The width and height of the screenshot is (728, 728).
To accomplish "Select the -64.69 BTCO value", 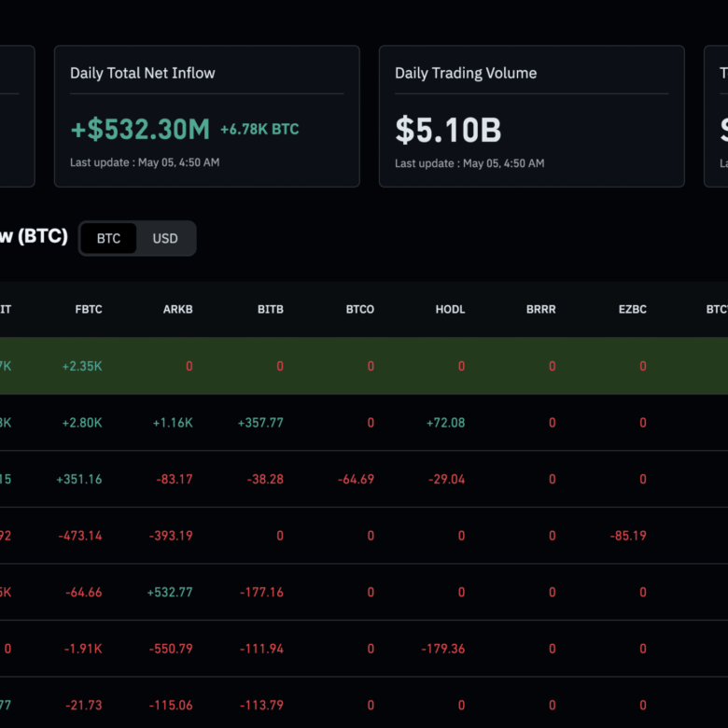I will (356, 479).
